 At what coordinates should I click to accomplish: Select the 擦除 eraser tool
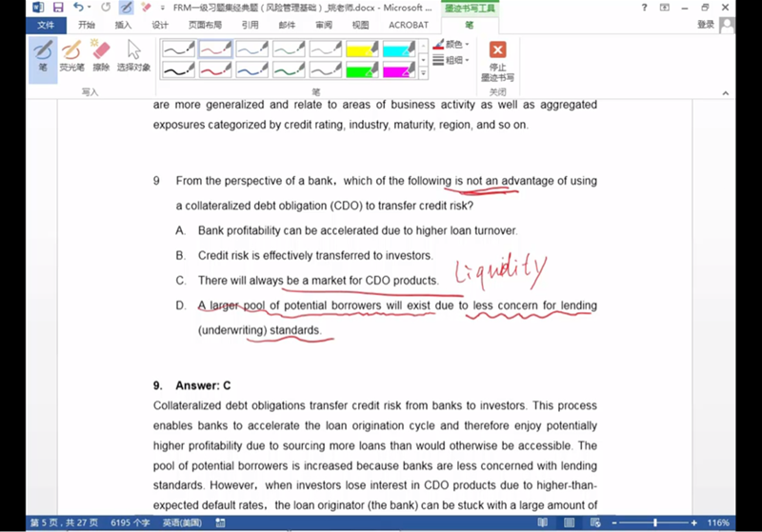[101, 56]
